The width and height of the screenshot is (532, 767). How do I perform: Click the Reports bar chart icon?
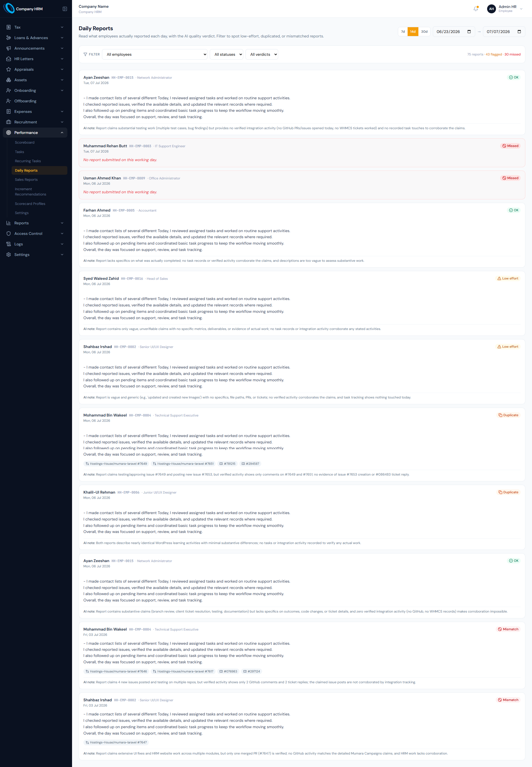point(9,223)
